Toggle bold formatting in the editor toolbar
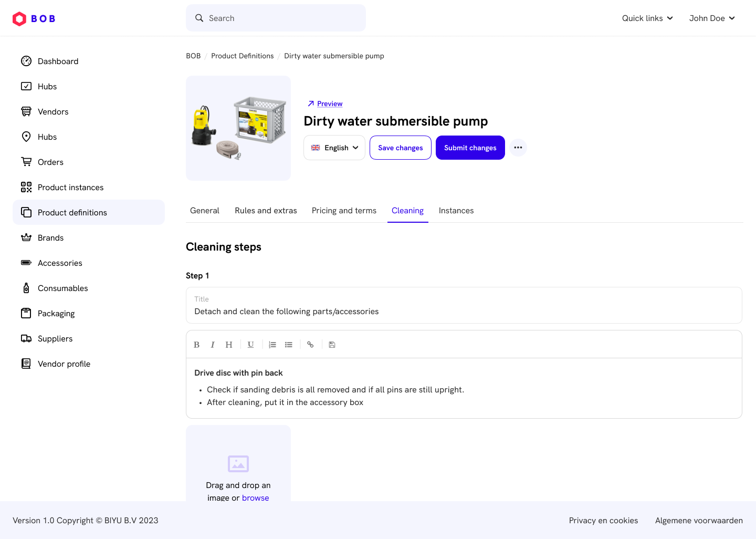Screen dimensions: 756x539 click(196, 345)
